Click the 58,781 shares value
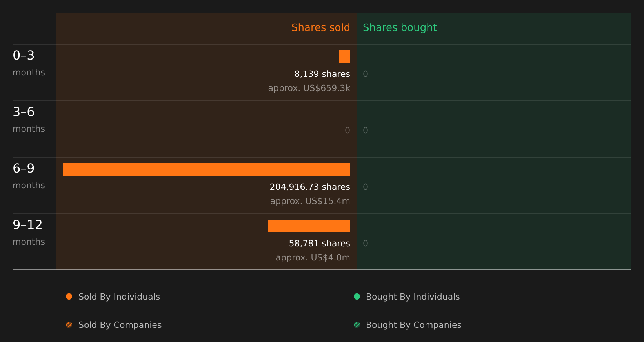The image size is (644, 342). point(319,243)
